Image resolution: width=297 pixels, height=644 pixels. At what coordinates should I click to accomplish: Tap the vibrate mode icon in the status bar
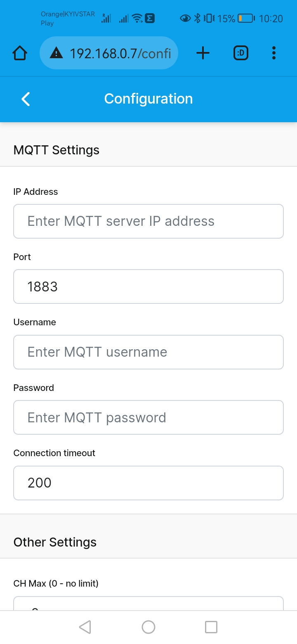pyautogui.click(x=208, y=18)
